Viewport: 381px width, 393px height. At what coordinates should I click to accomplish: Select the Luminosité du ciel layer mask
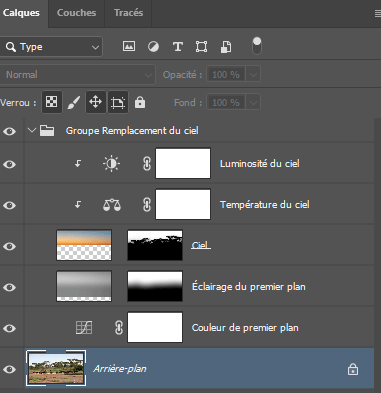pyautogui.click(x=183, y=163)
